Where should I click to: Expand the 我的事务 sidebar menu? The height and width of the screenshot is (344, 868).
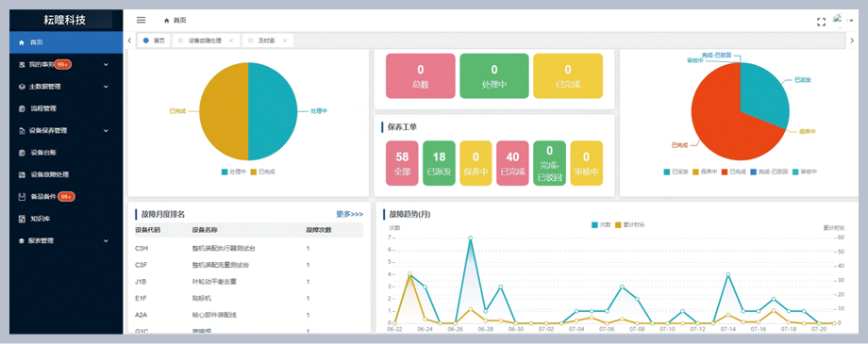coord(106,65)
